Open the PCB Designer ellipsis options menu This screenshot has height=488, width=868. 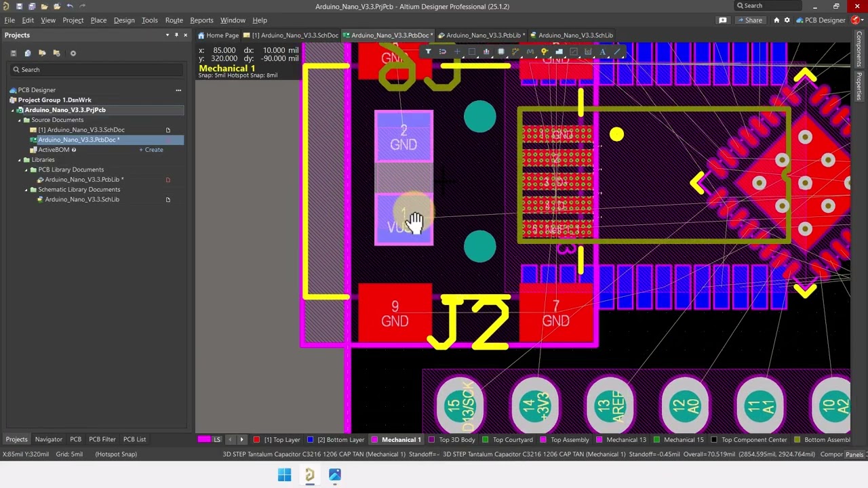pos(178,90)
